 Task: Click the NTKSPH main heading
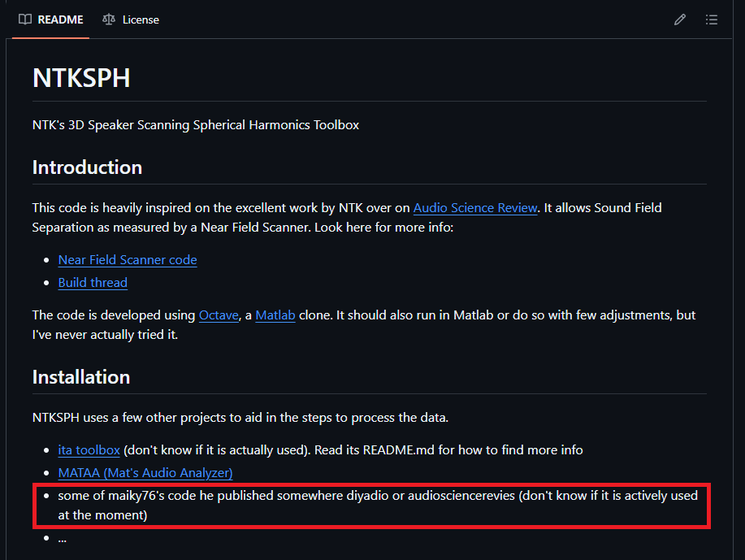[x=81, y=78]
